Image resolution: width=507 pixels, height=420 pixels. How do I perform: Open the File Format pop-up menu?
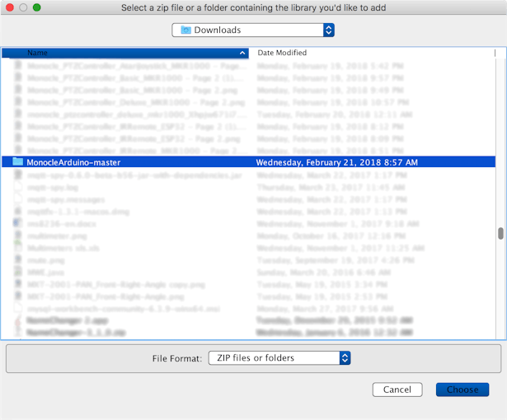click(279, 358)
